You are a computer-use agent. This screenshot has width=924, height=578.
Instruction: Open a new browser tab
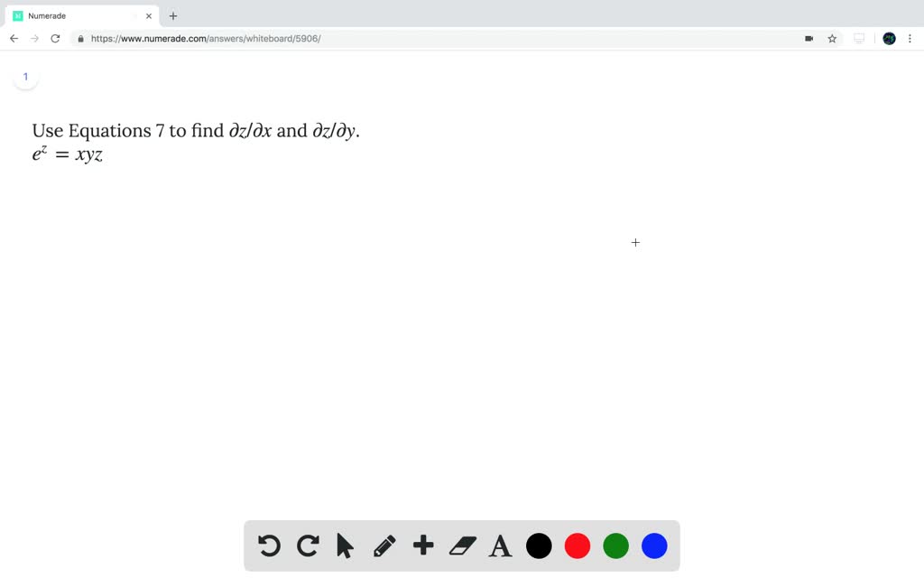click(x=173, y=15)
